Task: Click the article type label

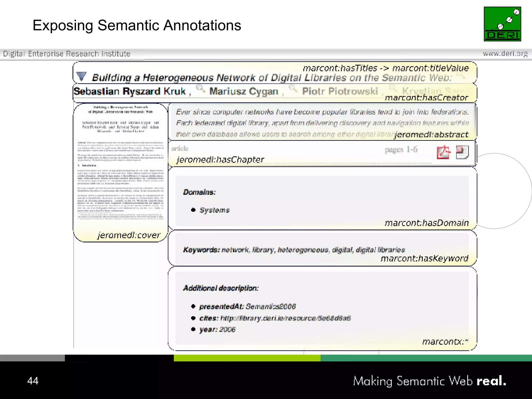Action: 180,148
